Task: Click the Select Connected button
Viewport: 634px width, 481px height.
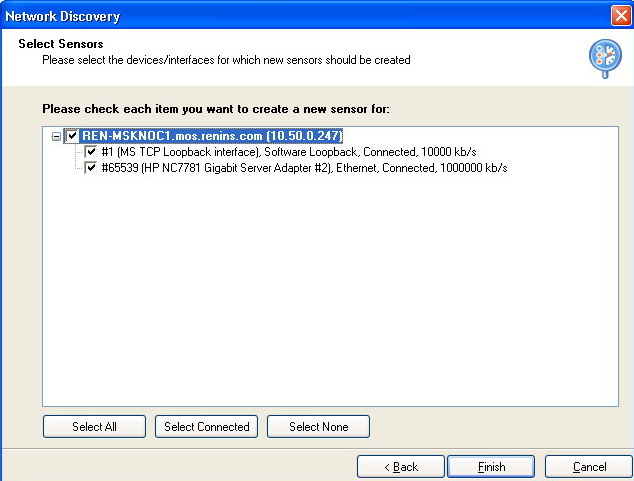Action: tap(206, 426)
